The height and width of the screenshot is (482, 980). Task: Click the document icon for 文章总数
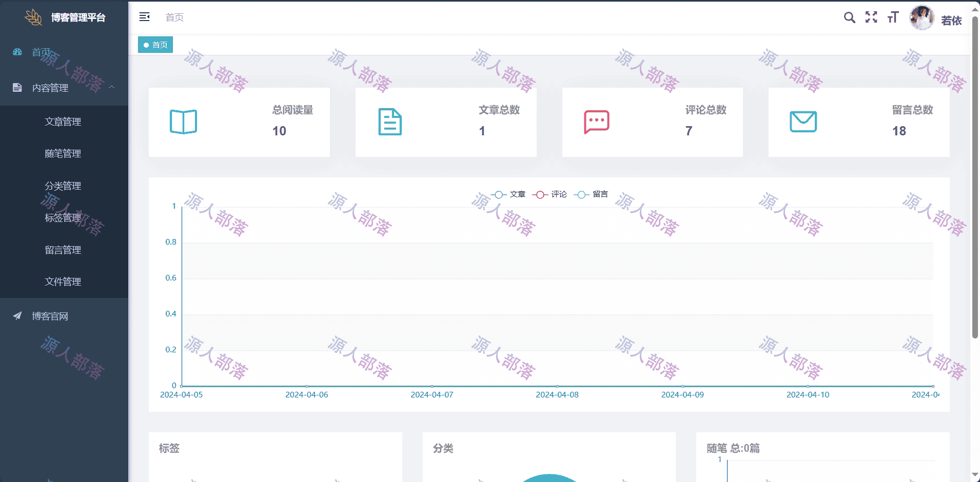390,122
